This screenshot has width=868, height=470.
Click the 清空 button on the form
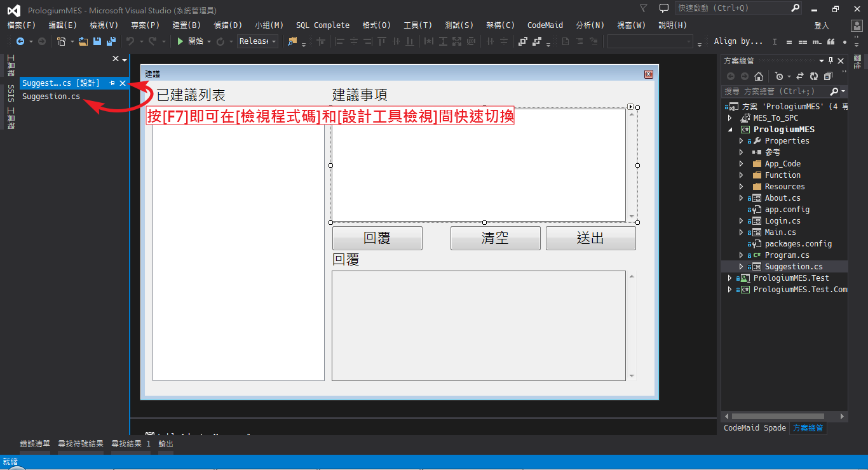click(x=495, y=238)
